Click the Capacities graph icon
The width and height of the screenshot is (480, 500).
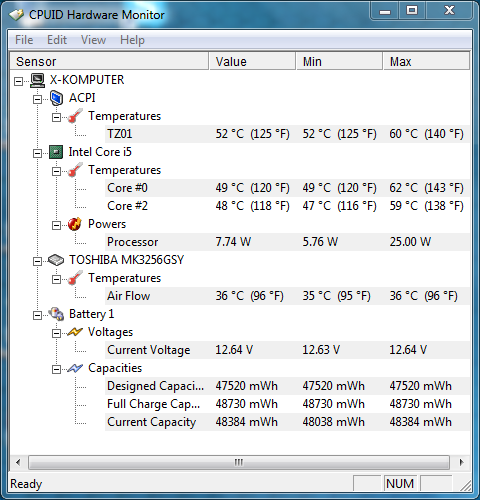[x=75, y=368]
